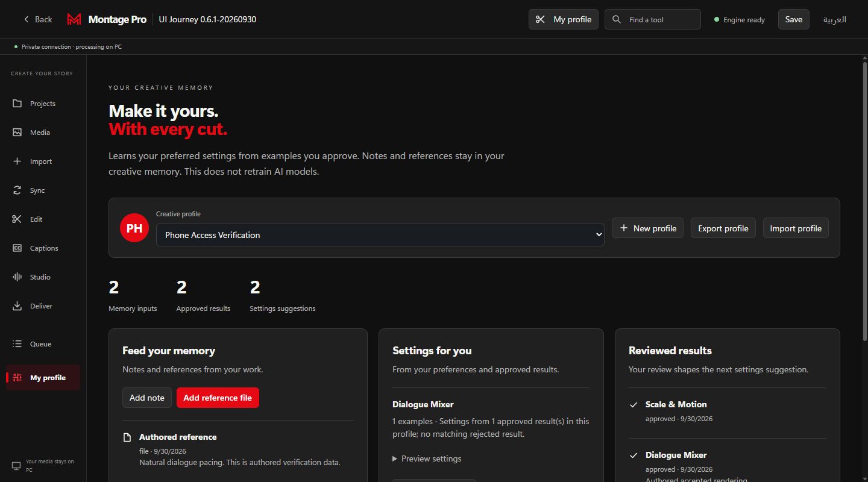Open Projects in the sidebar

pos(43,104)
